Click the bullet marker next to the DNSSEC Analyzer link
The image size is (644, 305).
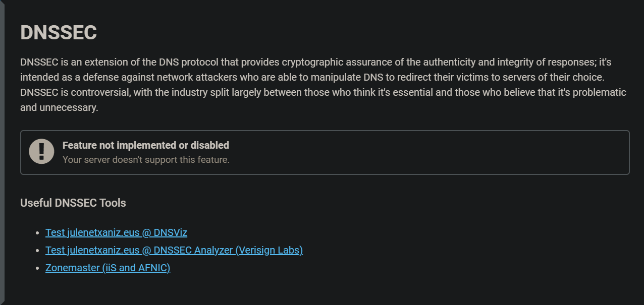(x=36, y=250)
